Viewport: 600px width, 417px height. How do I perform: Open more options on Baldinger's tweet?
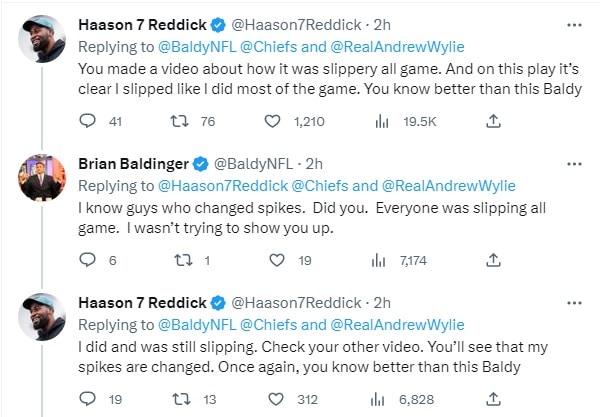[573, 163]
